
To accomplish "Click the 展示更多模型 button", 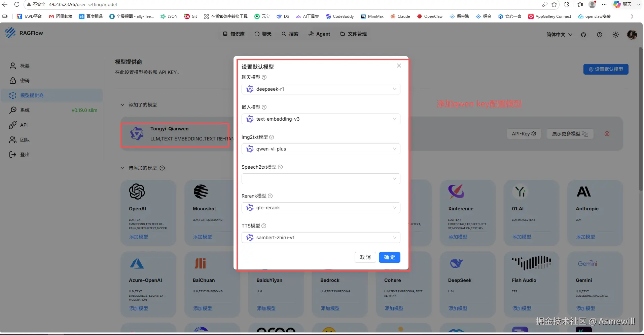I will tap(570, 134).
